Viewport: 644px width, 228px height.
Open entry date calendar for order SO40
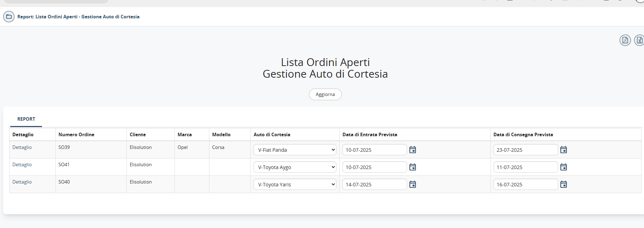click(x=412, y=185)
